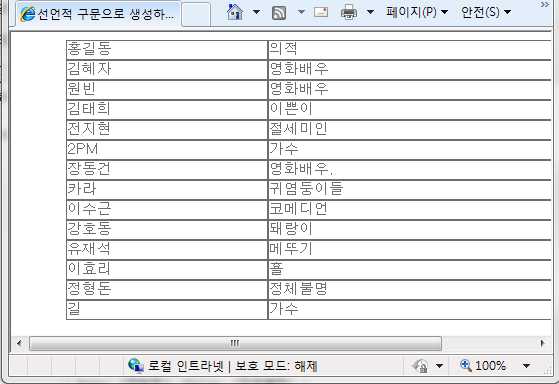Click the zoom magnifier icon
This screenshot has height=384, width=559.
[466, 365]
